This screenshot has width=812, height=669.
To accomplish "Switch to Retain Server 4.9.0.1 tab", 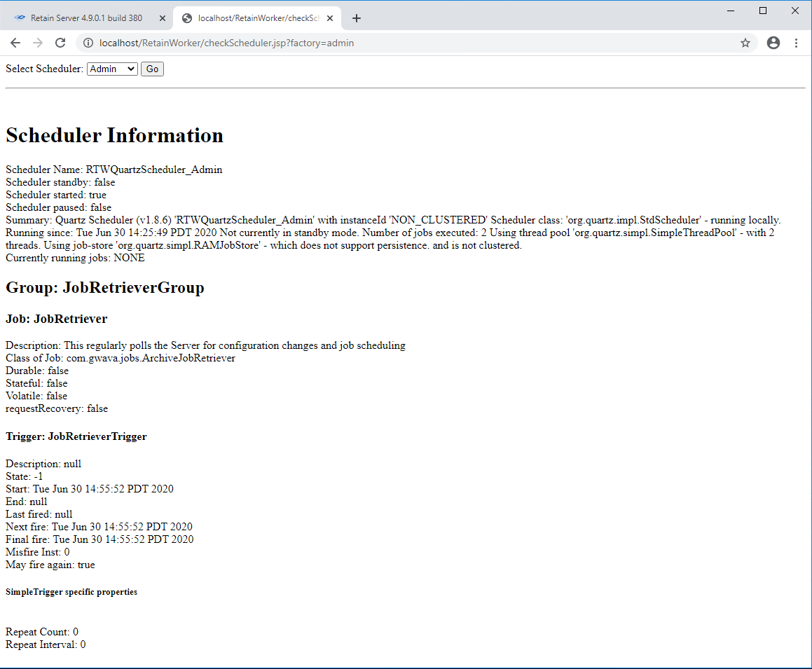I will 86,18.
